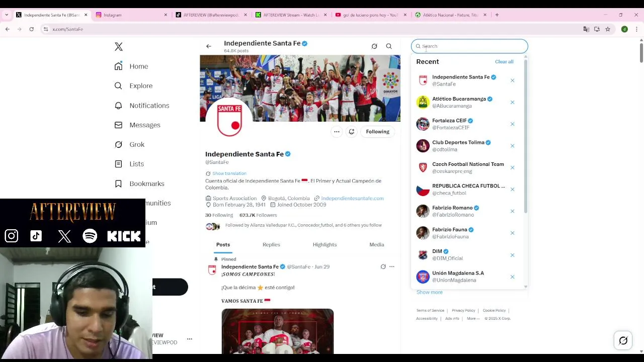Open Terms of Service link

(x=430, y=311)
